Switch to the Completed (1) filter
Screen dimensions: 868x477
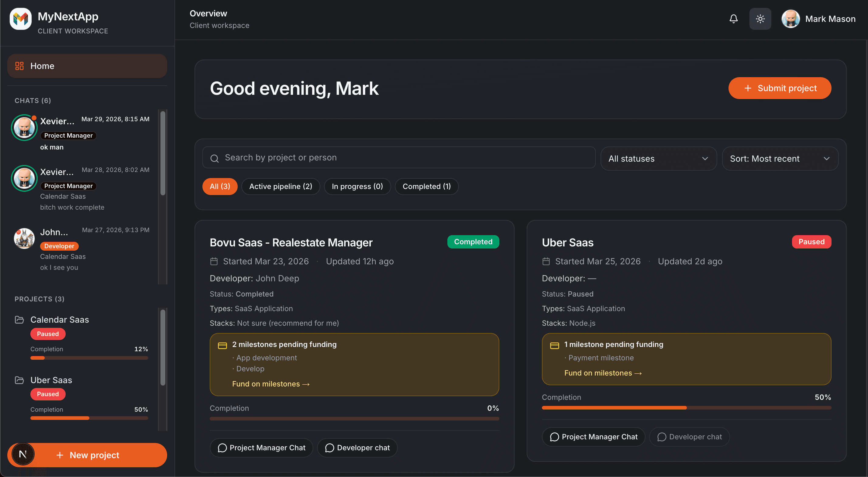[426, 186]
